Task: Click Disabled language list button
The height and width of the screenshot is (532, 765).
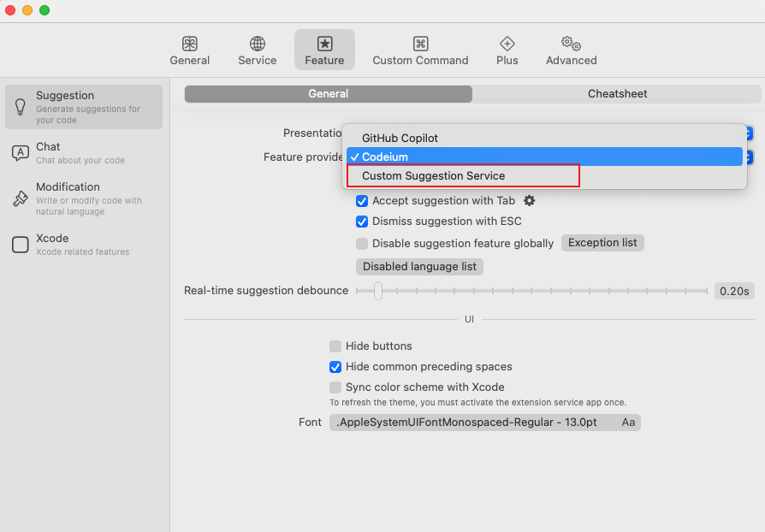Action: [x=419, y=267]
